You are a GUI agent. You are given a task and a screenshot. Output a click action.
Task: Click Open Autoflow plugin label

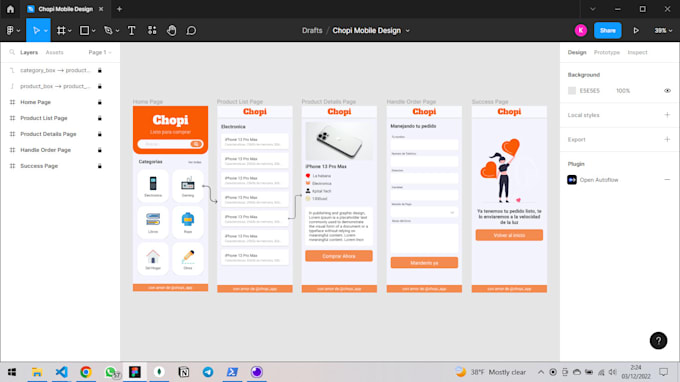[599, 180]
